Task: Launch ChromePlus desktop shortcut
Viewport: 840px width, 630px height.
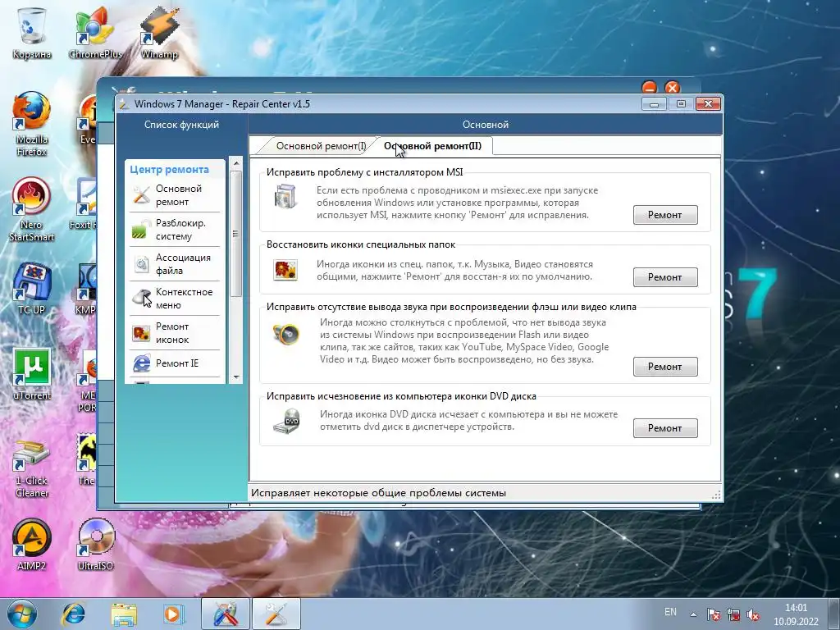Action: pyautogui.click(x=95, y=32)
